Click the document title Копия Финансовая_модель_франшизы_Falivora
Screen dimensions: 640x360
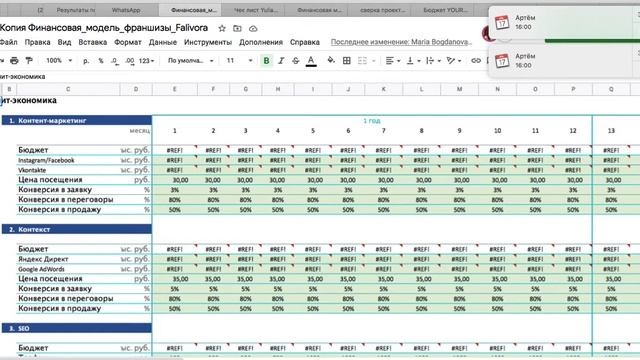pyautogui.click(x=104, y=28)
